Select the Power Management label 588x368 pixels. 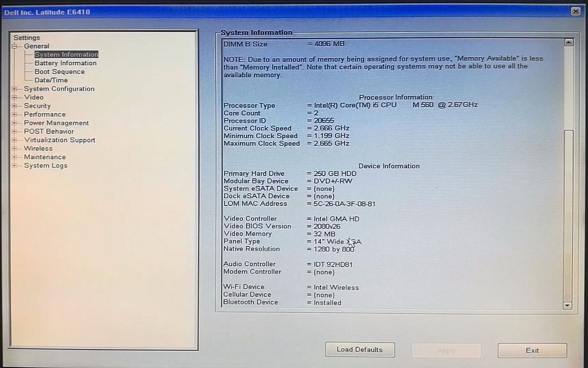[x=56, y=123]
